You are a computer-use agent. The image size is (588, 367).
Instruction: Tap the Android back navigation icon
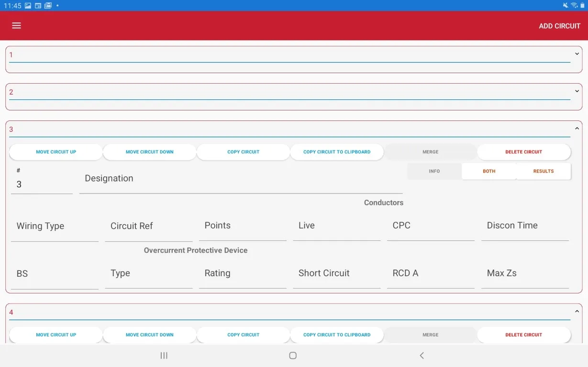(422, 356)
